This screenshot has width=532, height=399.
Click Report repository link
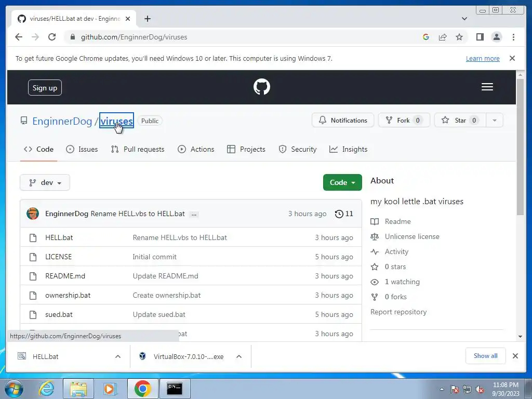click(398, 312)
